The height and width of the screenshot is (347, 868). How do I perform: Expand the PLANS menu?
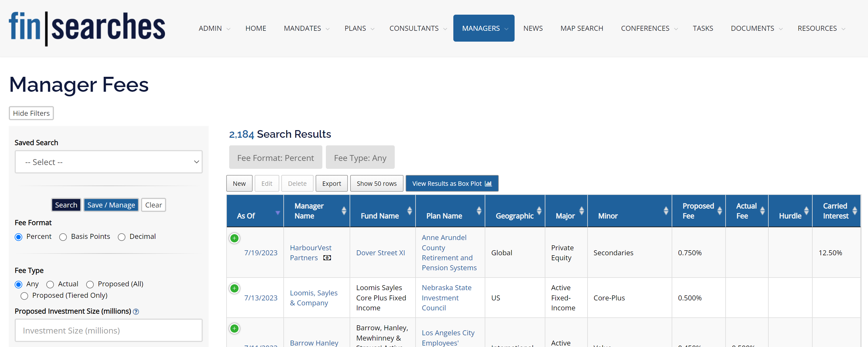pyautogui.click(x=359, y=28)
